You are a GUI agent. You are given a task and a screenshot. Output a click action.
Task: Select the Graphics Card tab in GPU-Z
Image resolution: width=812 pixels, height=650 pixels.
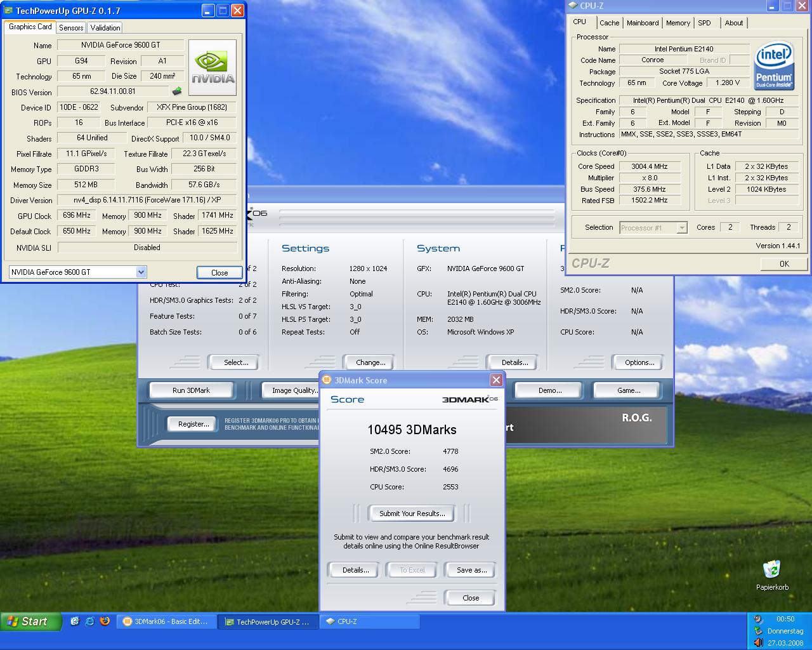tap(30, 27)
